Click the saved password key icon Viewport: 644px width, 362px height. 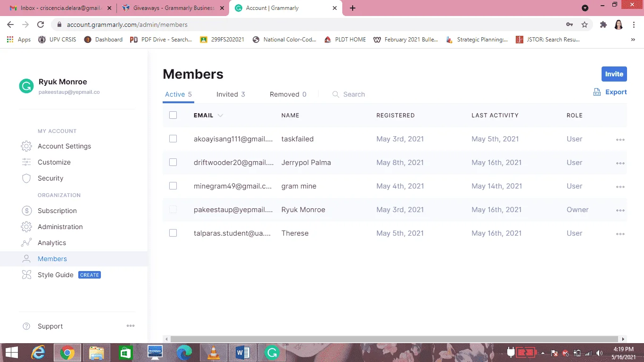pos(570,25)
